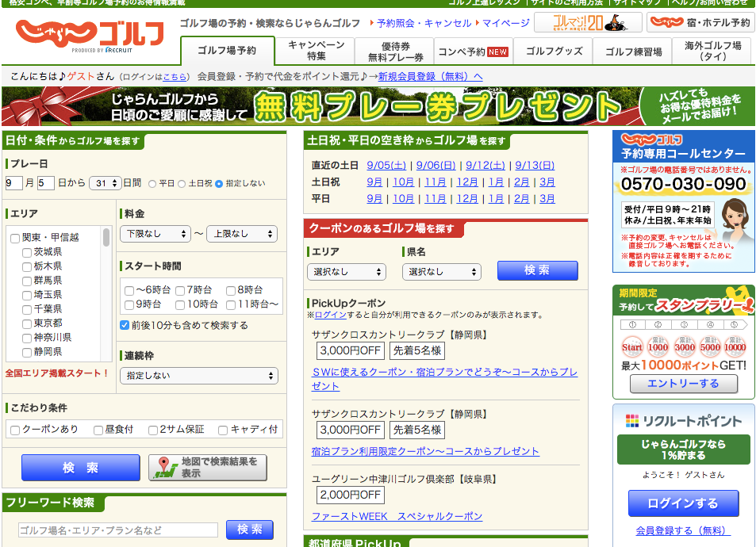756x547 pixels.
Task: Open the 宿泊プラン利用限定クーポン link
Action: tap(425, 451)
